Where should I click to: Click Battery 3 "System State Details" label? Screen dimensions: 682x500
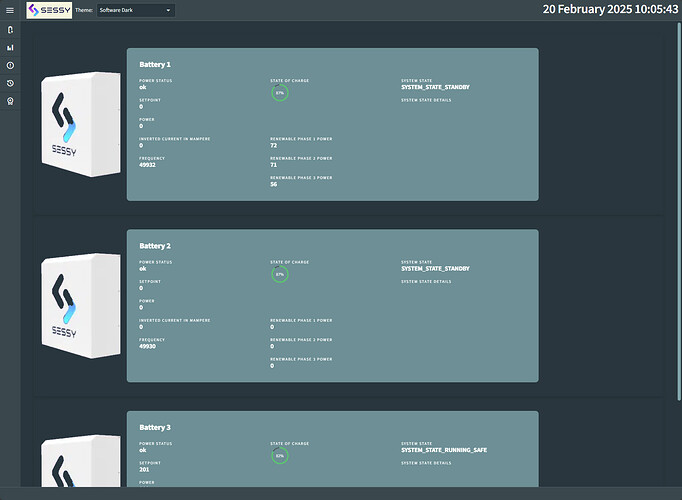tap(426, 463)
